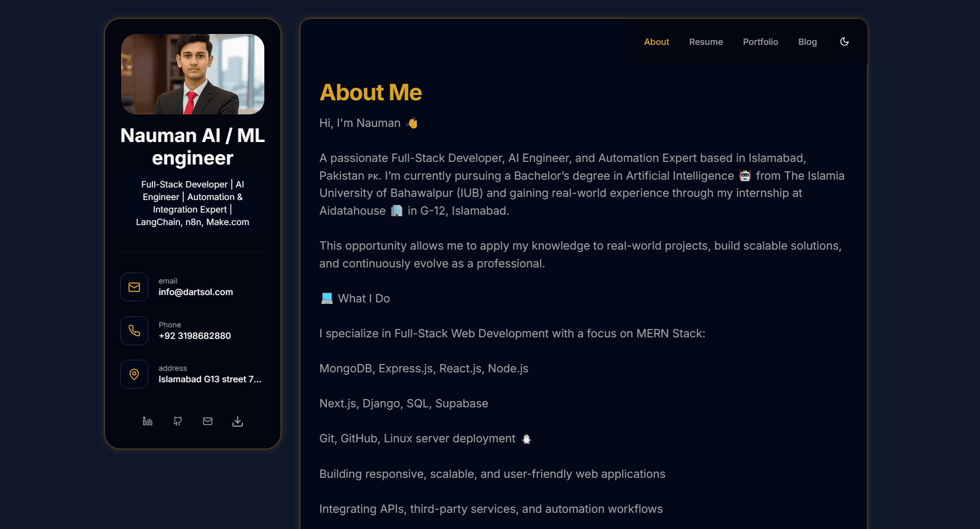Expand the About Me heading
Viewport: 980px width, 529px height.
pos(370,92)
